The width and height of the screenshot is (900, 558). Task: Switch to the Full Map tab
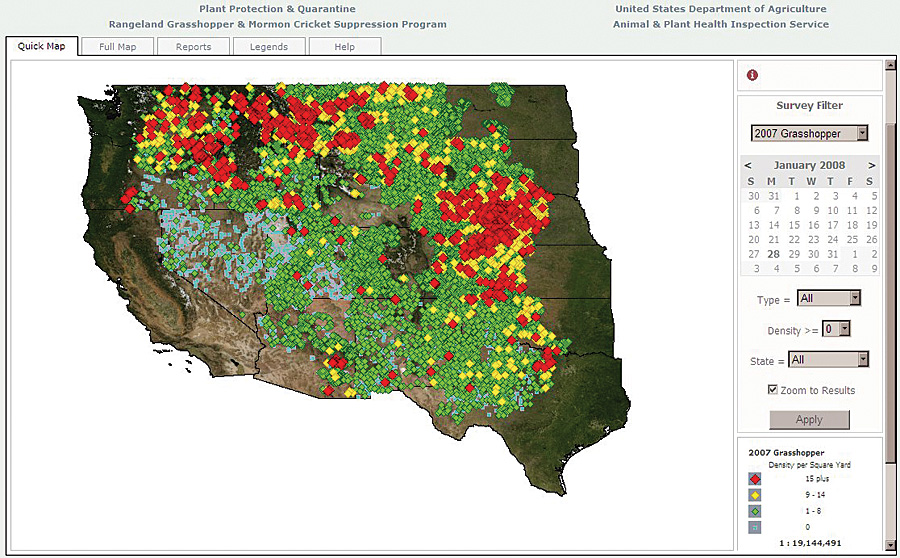pyautogui.click(x=117, y=47)
